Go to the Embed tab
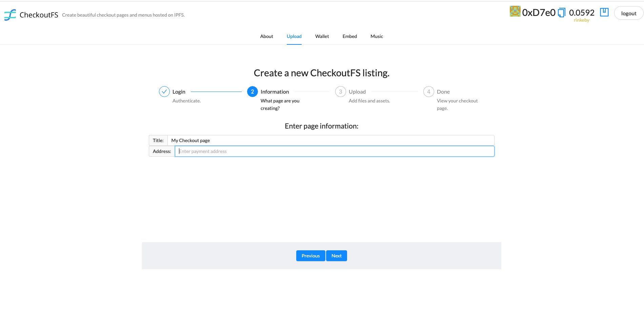644x311 pixels. pyautogui.click(x=350, y=36)
